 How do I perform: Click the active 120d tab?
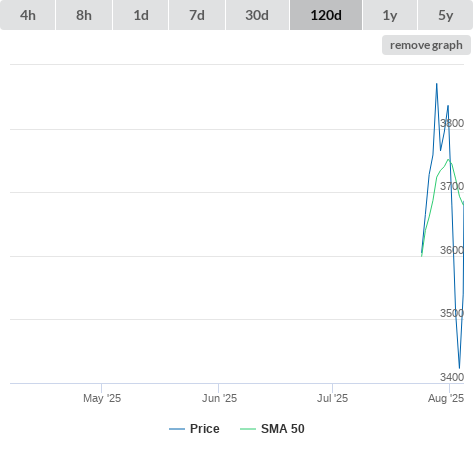[x=326, y=15]
